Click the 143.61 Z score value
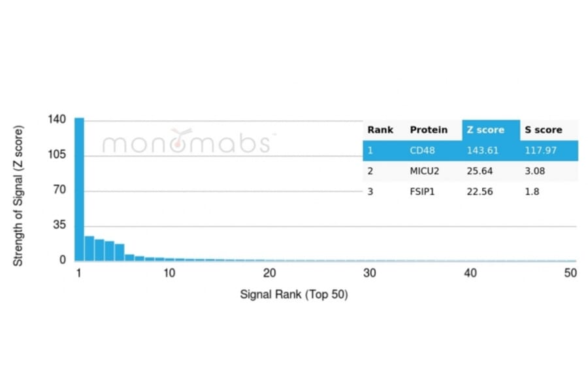Screen dimensions: 588x388 coord(482,151)
